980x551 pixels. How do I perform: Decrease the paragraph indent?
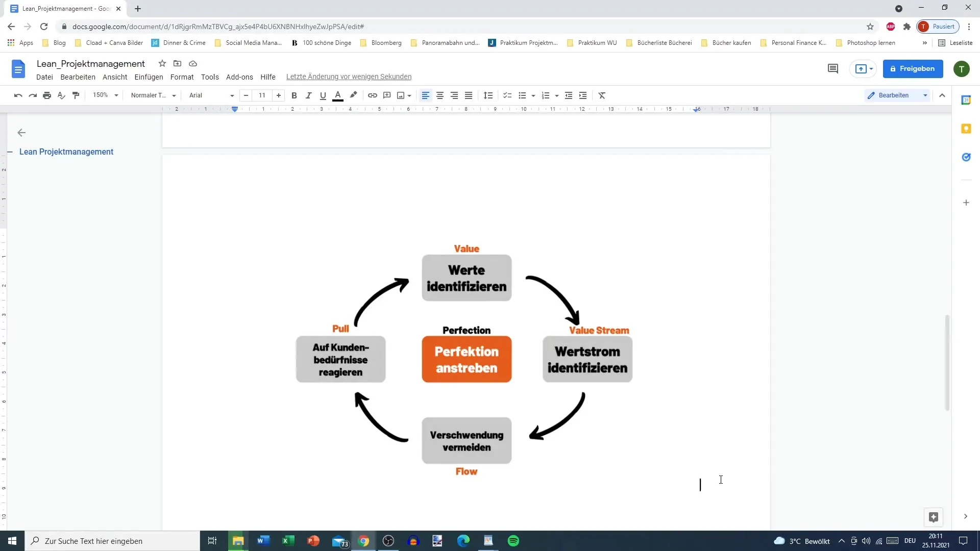coord(569,95)
